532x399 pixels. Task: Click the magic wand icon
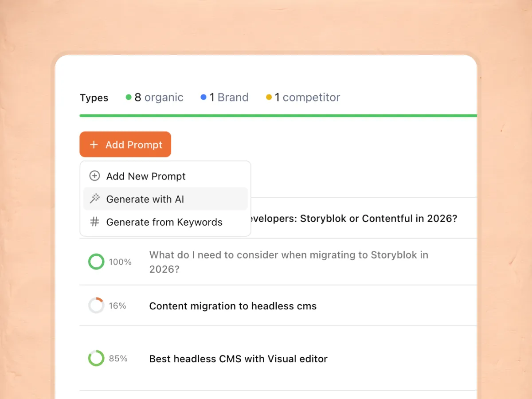[x=94, y=199]
